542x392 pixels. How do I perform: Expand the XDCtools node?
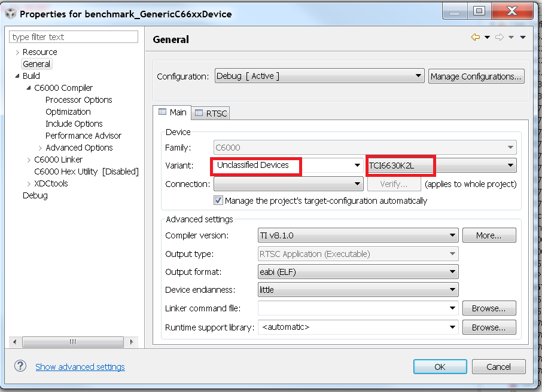(29, 183)
